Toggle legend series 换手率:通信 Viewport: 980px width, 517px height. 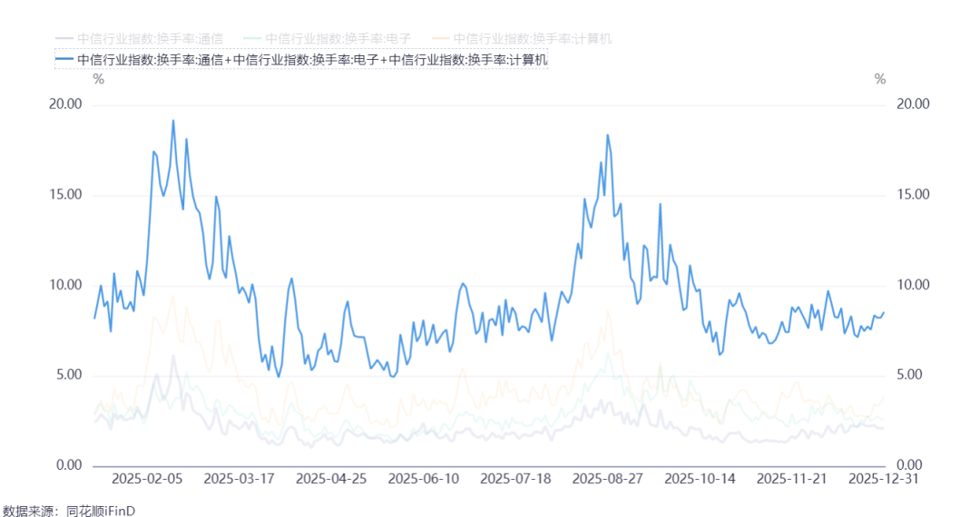(x=140, y=39)
